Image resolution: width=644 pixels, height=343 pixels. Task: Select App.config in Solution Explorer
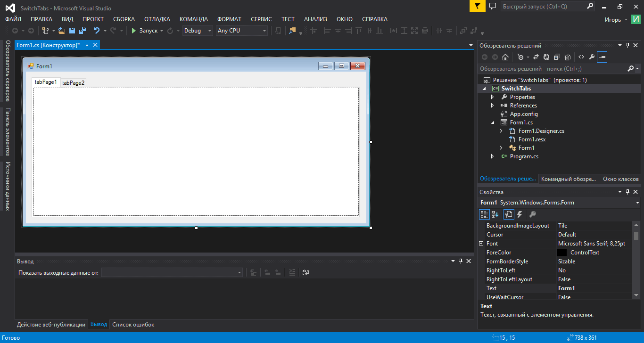524,114
